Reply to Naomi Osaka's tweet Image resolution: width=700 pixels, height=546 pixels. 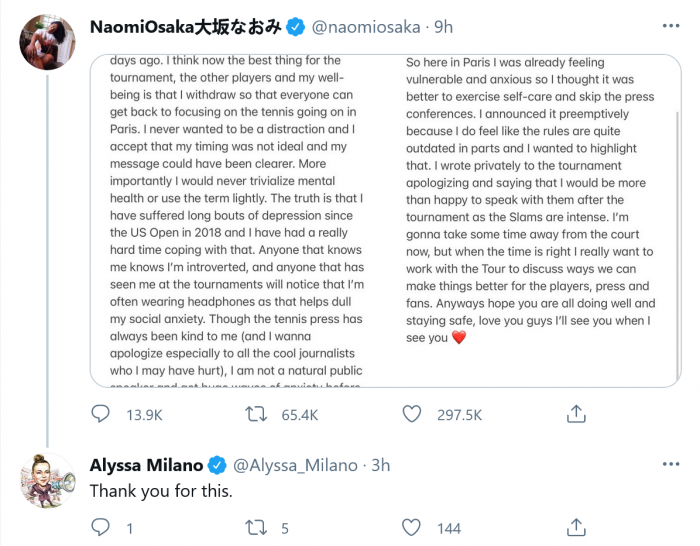click(101, 413)
